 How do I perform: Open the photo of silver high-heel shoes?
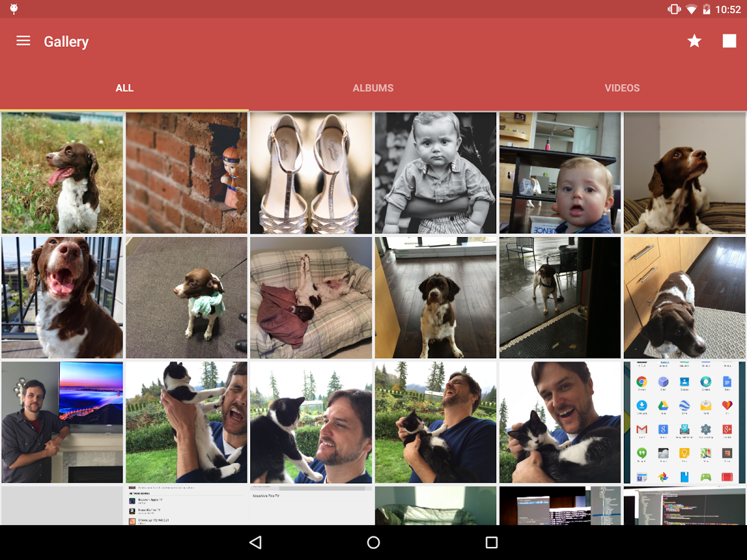pyautogui.click(x=311, y=173)
